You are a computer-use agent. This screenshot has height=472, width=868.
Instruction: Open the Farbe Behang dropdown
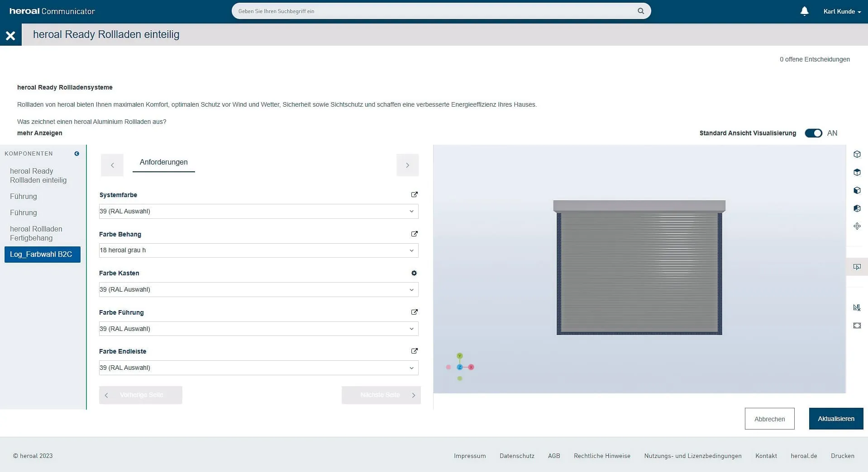(x=258, y=250)
